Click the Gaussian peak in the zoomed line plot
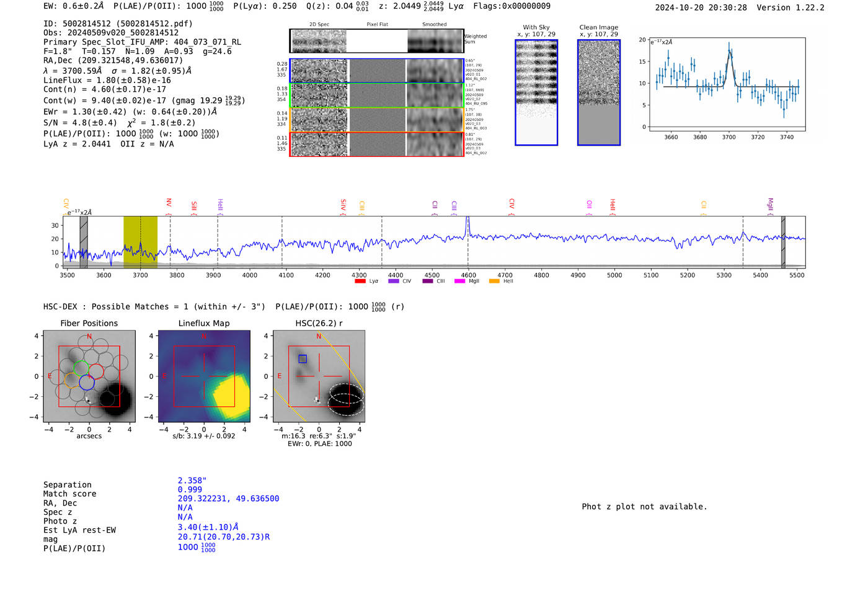 click(x=729, y=52)
